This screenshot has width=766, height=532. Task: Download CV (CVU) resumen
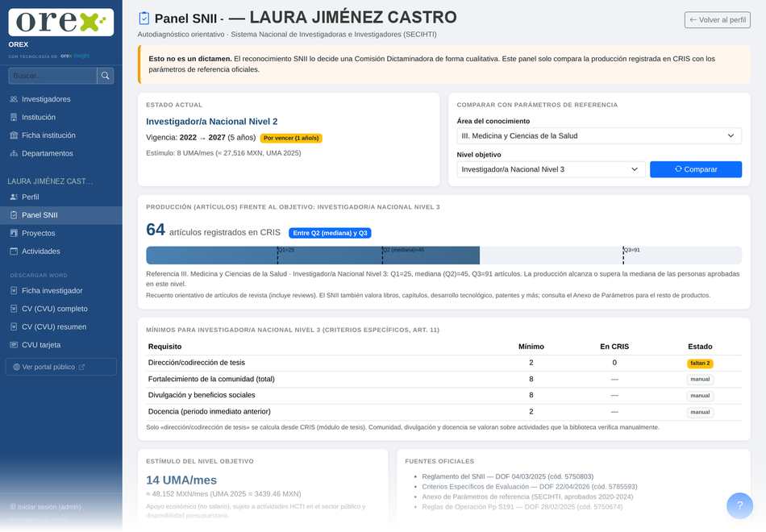[61, 326]
